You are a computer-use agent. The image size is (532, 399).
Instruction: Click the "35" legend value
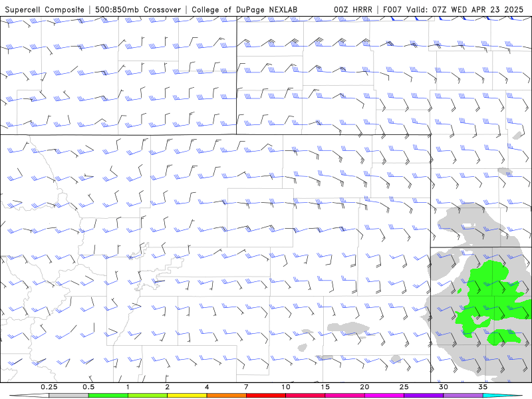[483, 387]
